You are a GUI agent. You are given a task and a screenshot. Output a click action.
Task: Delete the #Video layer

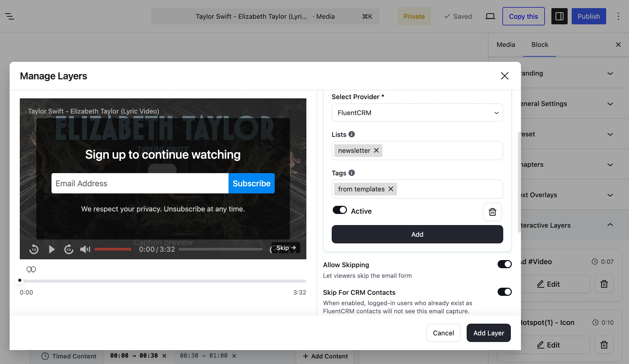pyautogui.click(x=604, y=284)
